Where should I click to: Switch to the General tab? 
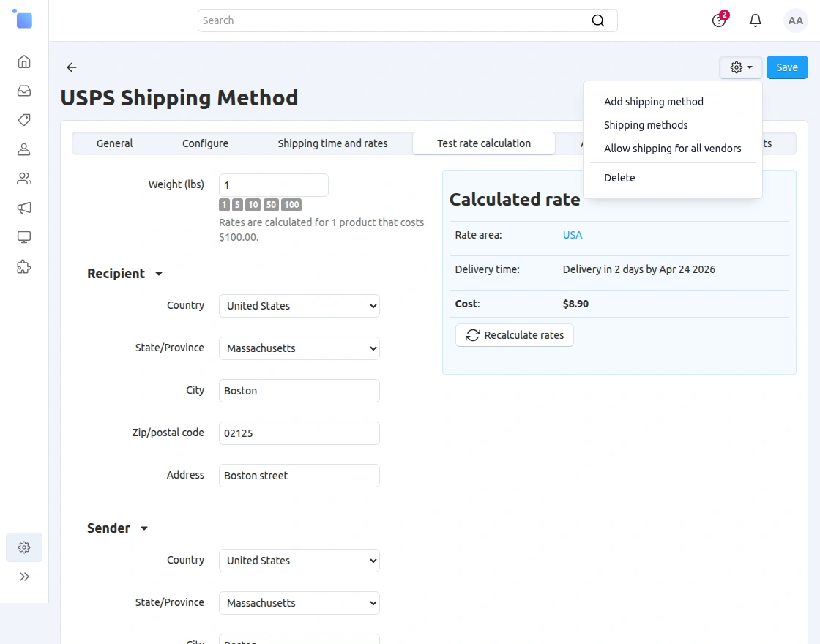pyautogui.click(x=114, y=143)
